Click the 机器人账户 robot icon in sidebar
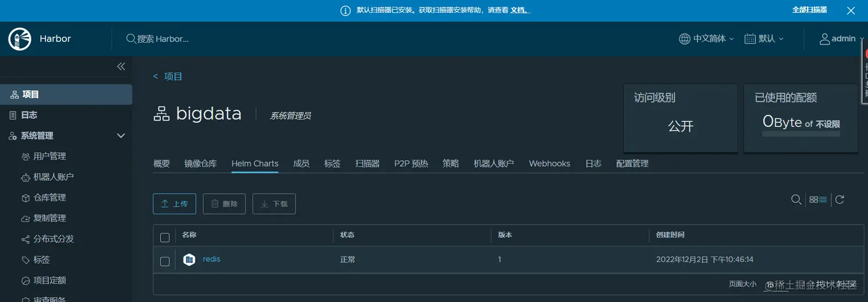This screenshot has height=302, width=868. (x=25, y=177)
